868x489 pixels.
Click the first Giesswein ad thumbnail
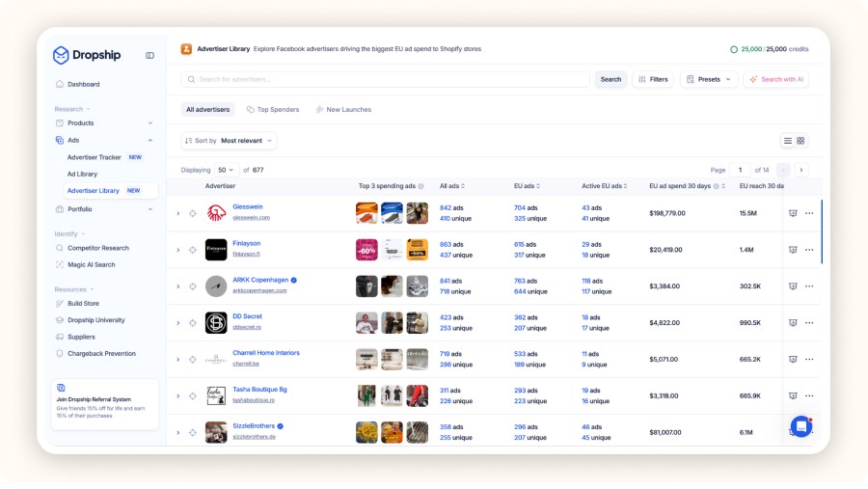pos(366,213)
